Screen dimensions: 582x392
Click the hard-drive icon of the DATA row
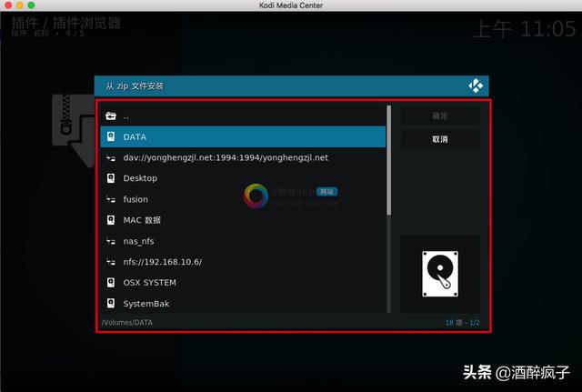tap(111, 136)
